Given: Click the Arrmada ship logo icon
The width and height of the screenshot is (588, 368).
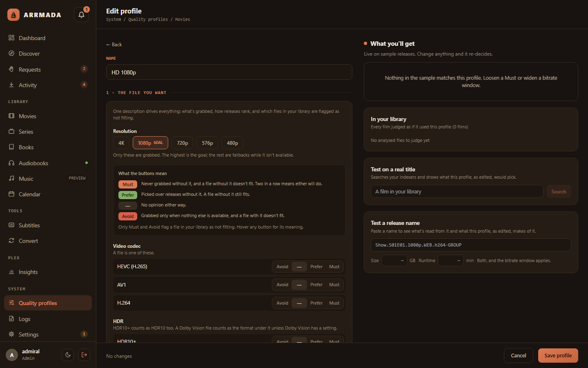Looking at the screenshot, I should 13,15.
